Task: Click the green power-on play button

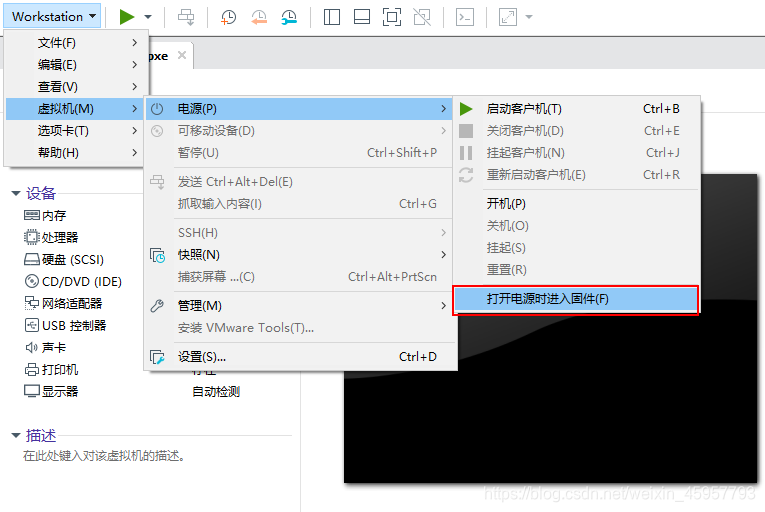Action: tap(127, 17)
